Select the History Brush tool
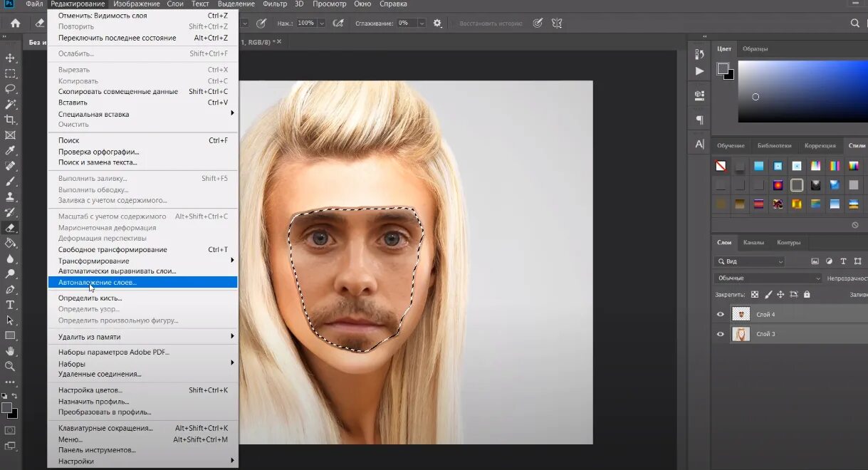 (10, 212)
